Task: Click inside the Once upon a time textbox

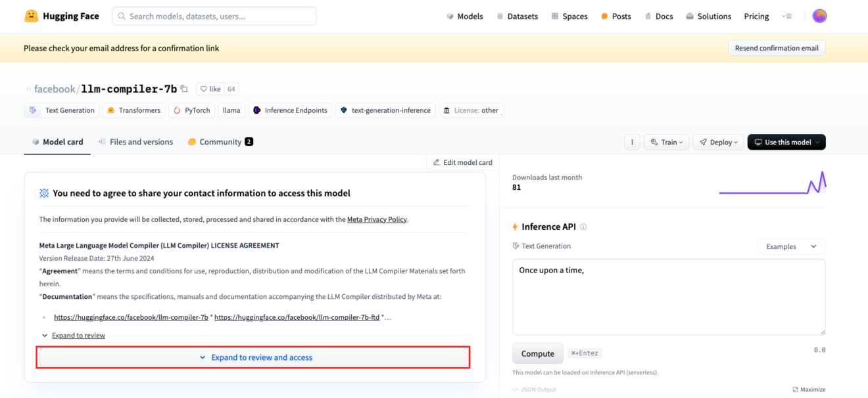Action: (669, 297)
